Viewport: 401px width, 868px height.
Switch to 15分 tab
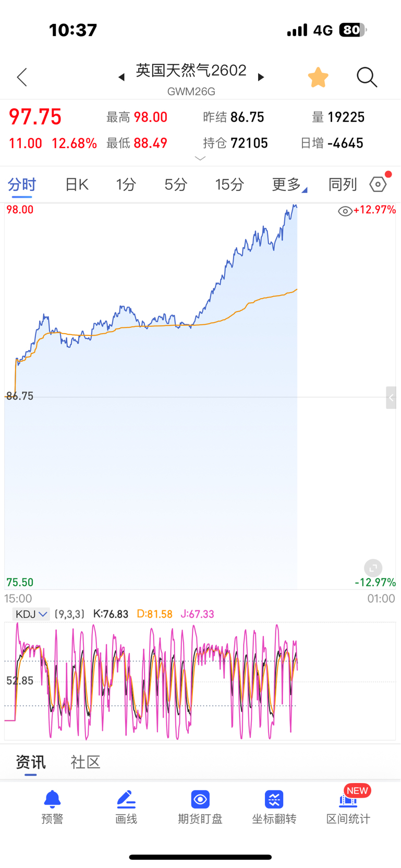pyautogui.click(x=229, y=185)
